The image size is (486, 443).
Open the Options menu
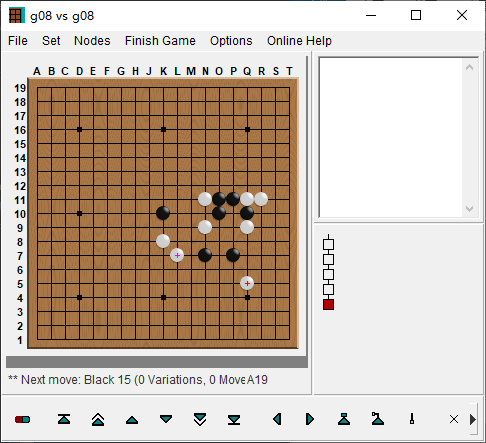231,41
